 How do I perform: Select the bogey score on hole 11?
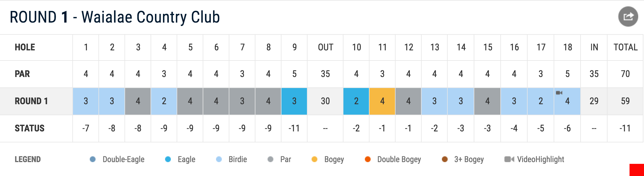coord(382,101)
